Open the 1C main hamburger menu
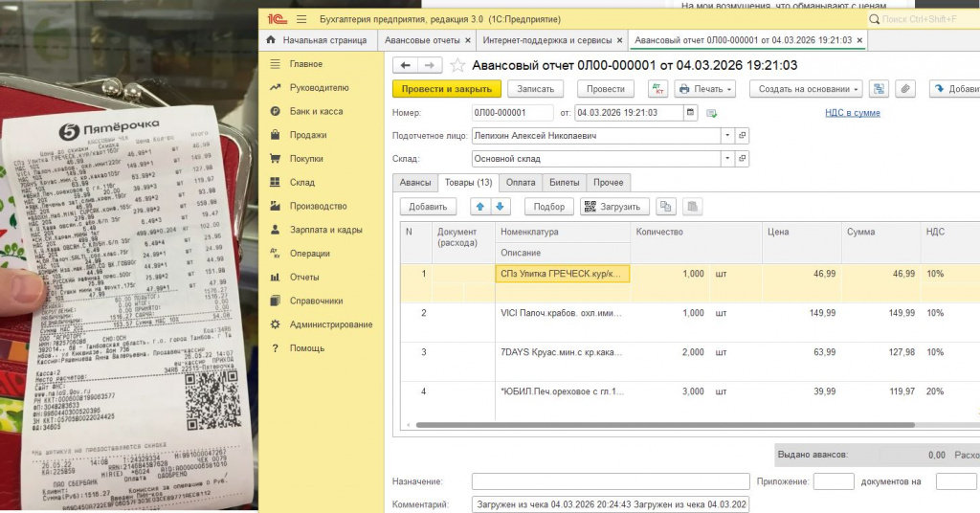980x513 pixels. coord(301,18)
